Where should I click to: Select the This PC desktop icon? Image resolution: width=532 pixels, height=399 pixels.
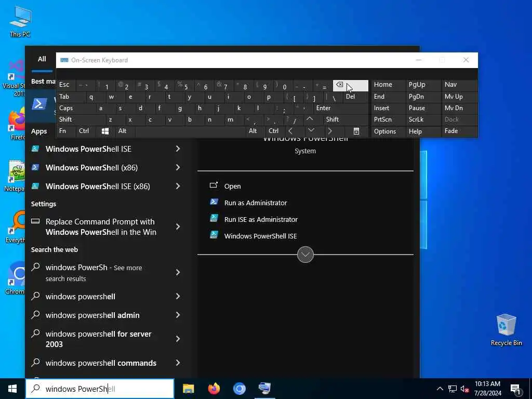coord(20,21)
